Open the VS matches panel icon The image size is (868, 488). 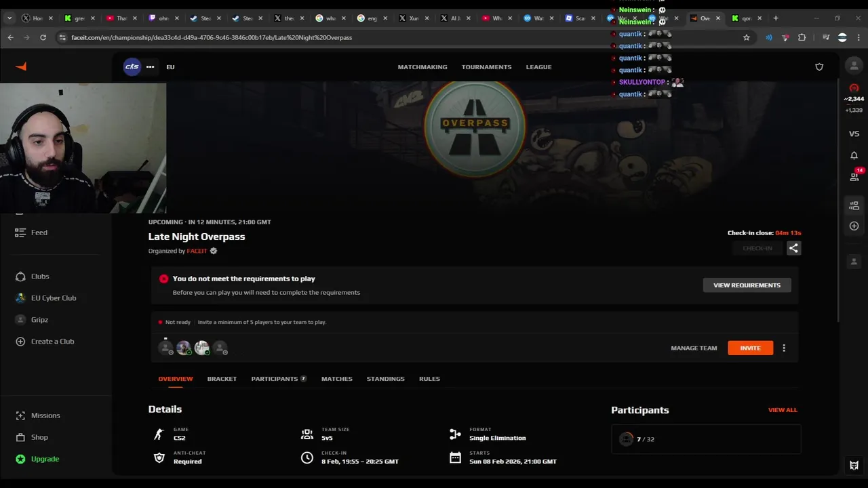point(854,134)
